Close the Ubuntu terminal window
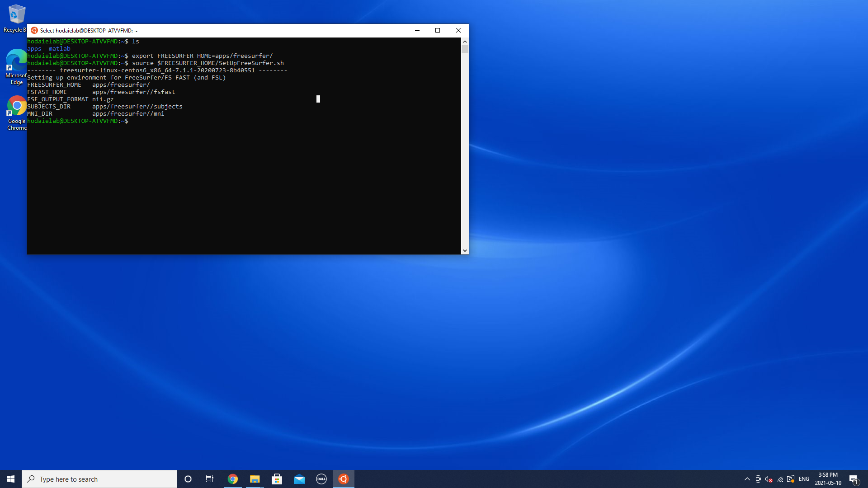 pos(458,30)
